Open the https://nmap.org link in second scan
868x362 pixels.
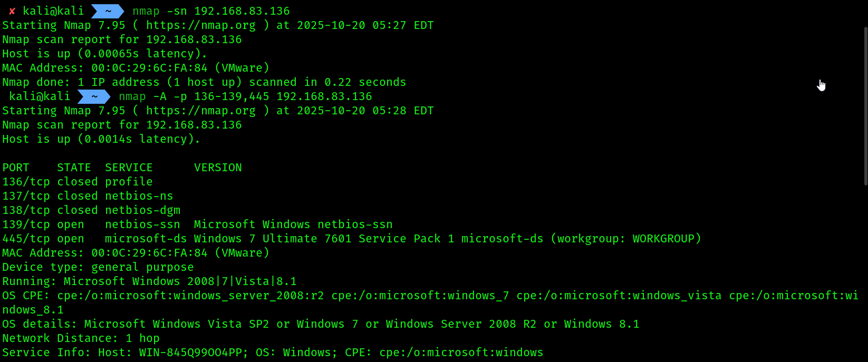pyautogui.click(x=201, y=111)
